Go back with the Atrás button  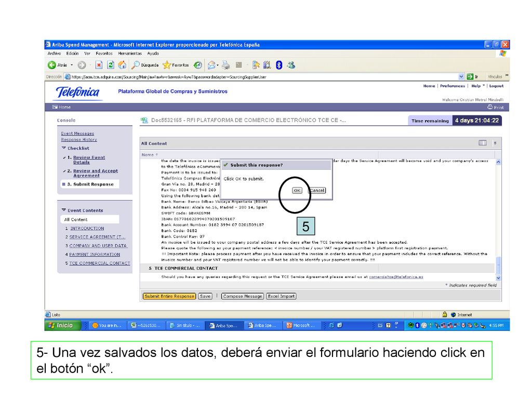(x=57, y=65)
